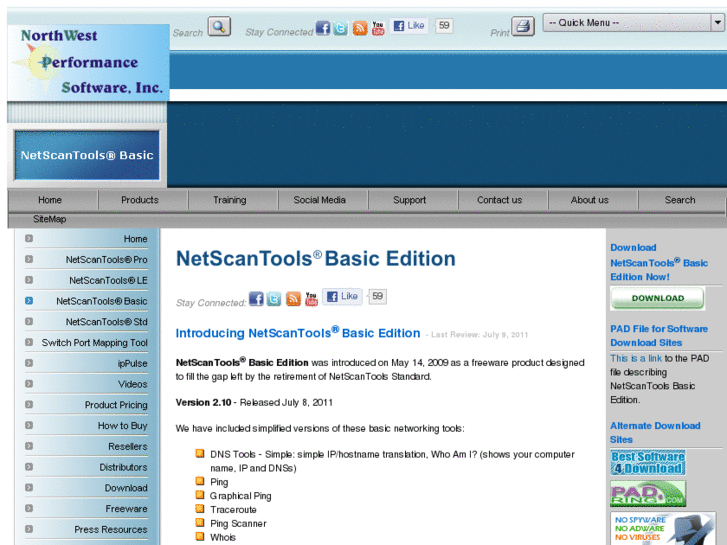Click 'Whois' list item text

(x=223, y=537)
